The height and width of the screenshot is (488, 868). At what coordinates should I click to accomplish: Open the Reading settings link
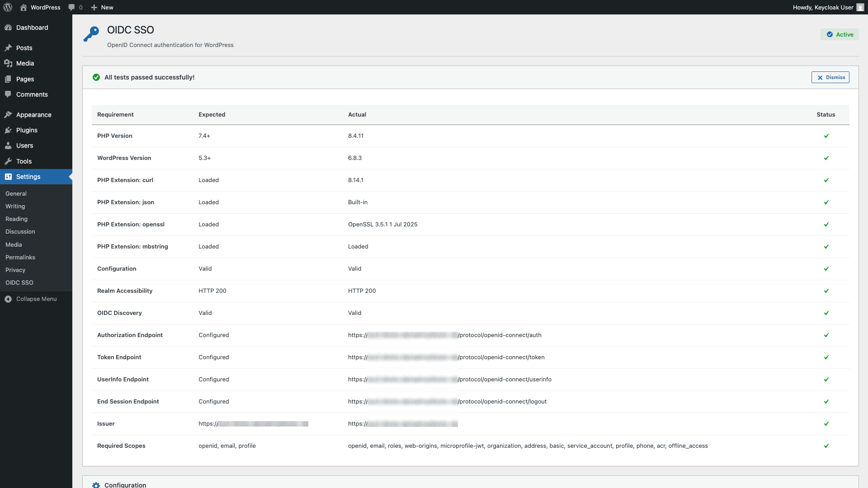point(17,219)
